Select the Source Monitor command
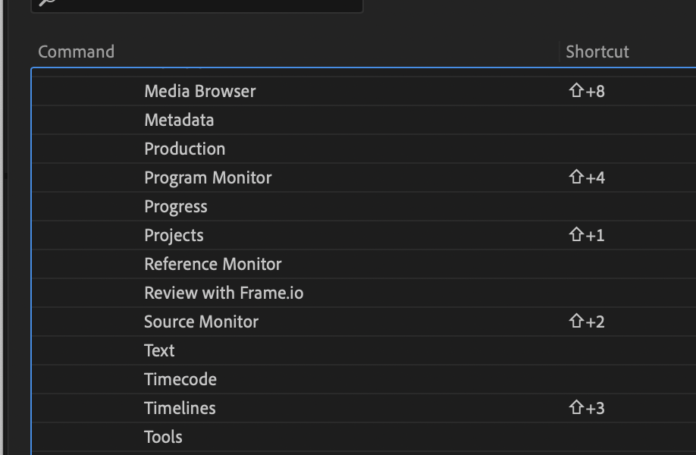The height and width of the screenshot is (455, 696). pos(201,322)
